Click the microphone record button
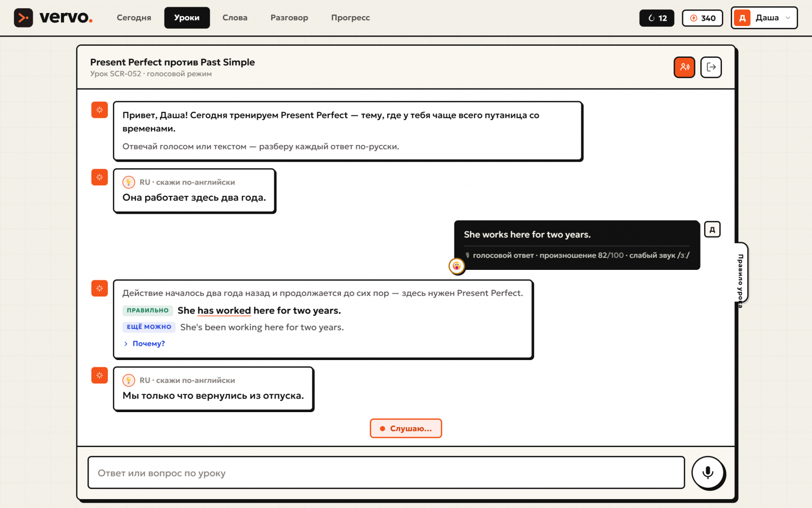Viewport: 812px width, 508px height. 708,473
